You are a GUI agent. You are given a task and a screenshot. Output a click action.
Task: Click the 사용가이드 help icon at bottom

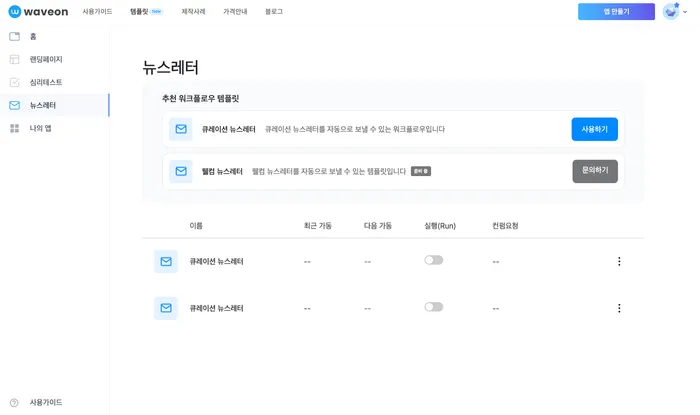pyautogui.click(x=14, y=402)
